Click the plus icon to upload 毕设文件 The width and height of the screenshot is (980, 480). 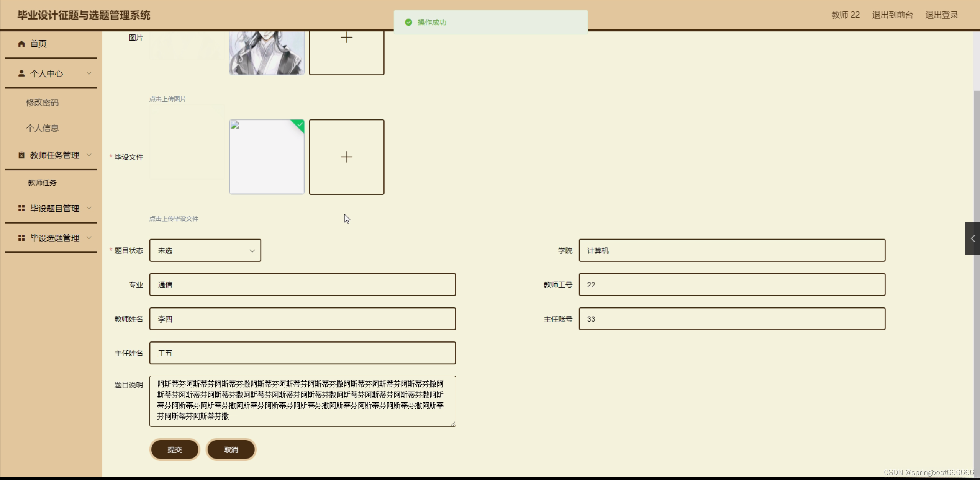[x=346, y=157]
